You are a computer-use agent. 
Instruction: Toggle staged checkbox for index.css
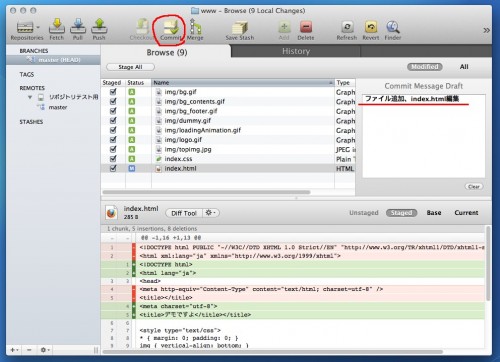point(113,159)
